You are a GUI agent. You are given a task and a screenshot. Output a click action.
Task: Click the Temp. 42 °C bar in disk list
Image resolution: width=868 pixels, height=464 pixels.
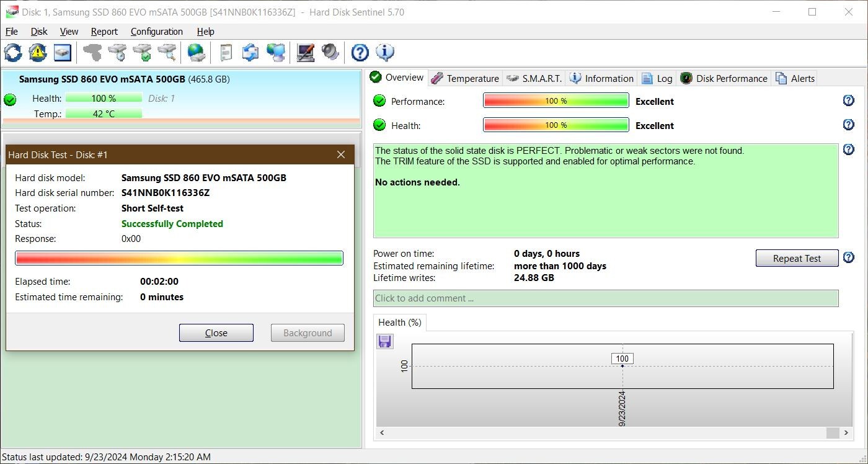(104, 114)
